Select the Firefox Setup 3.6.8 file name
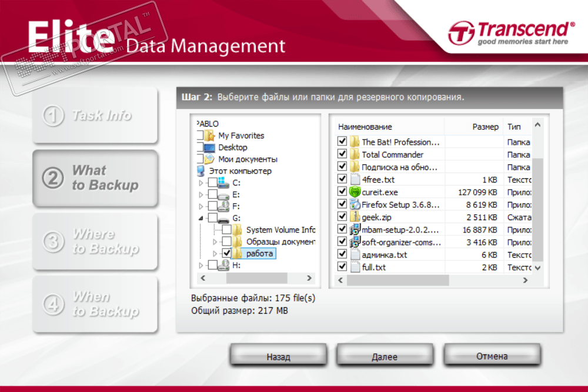588x392 pixels. click(x=400, y=205)
